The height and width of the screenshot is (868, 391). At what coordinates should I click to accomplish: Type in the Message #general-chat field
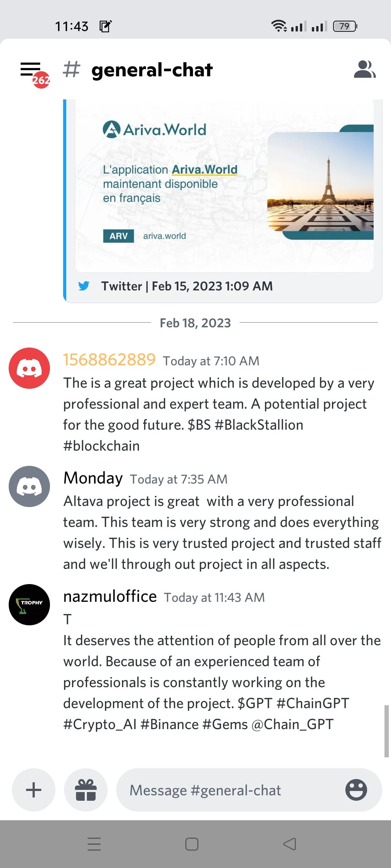coord(232,790)
